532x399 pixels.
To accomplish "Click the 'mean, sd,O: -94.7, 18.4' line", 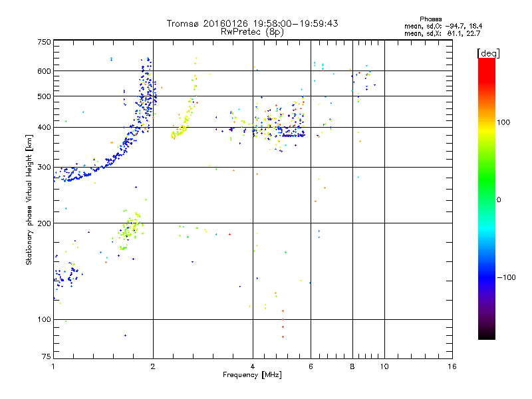I will click(x=443, y=26).
